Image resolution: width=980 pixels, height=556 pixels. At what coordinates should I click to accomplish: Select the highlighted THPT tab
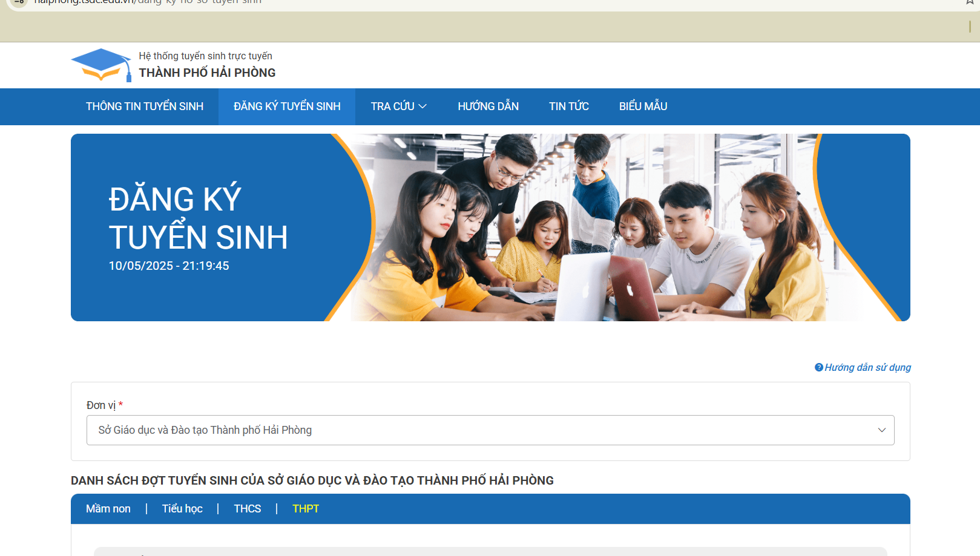(x=306, y=509)
